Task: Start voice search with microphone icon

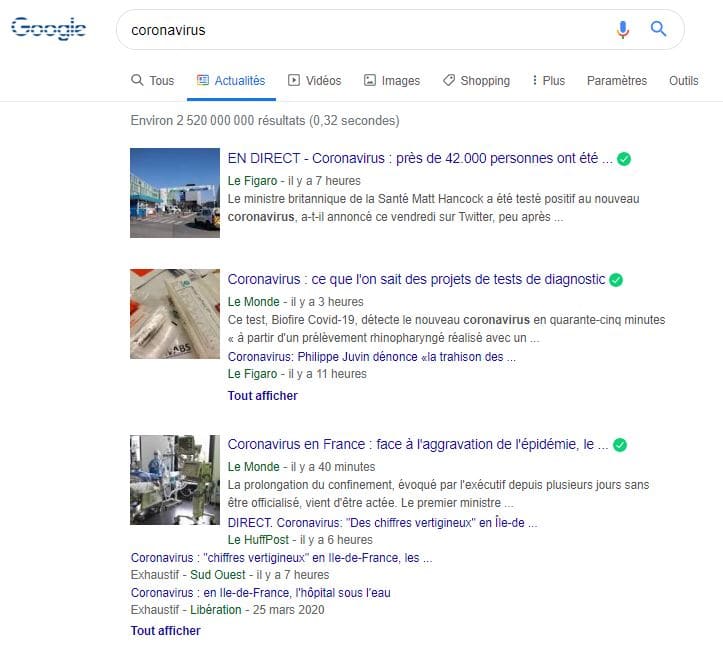Action: 622,30
